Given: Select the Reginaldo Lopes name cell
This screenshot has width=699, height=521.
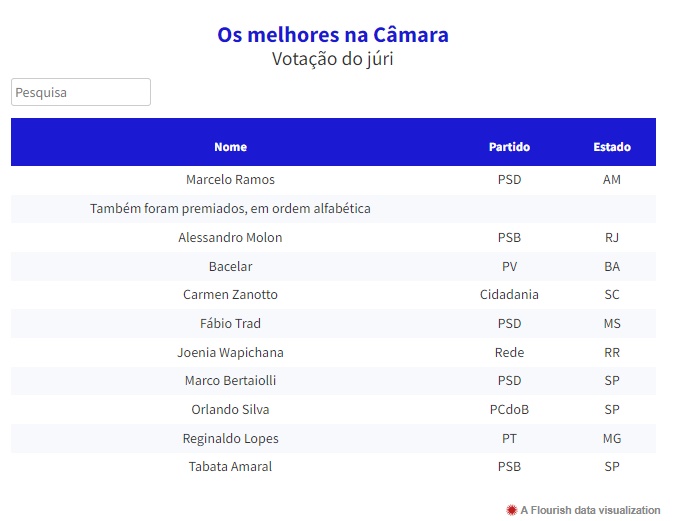Looking at the screenshot, I should 230,439.
